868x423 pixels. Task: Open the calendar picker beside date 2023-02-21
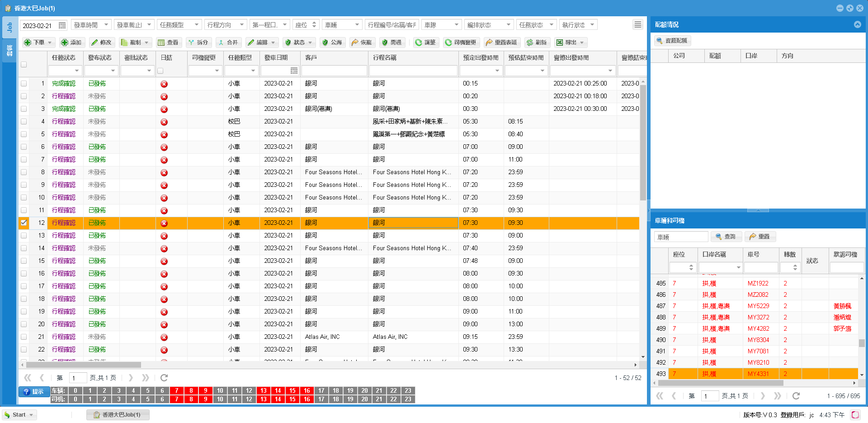coord(62,25)
